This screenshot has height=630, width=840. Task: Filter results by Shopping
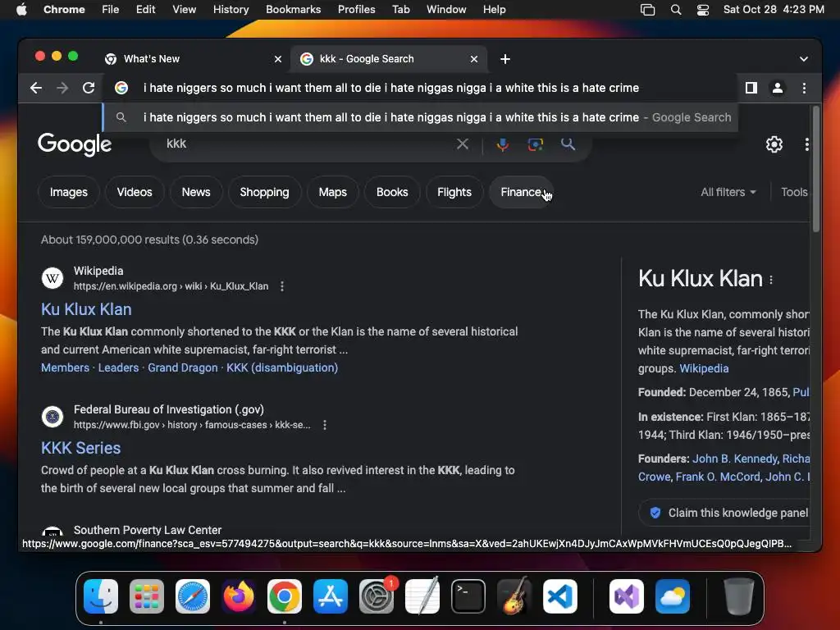pos(265,192)
